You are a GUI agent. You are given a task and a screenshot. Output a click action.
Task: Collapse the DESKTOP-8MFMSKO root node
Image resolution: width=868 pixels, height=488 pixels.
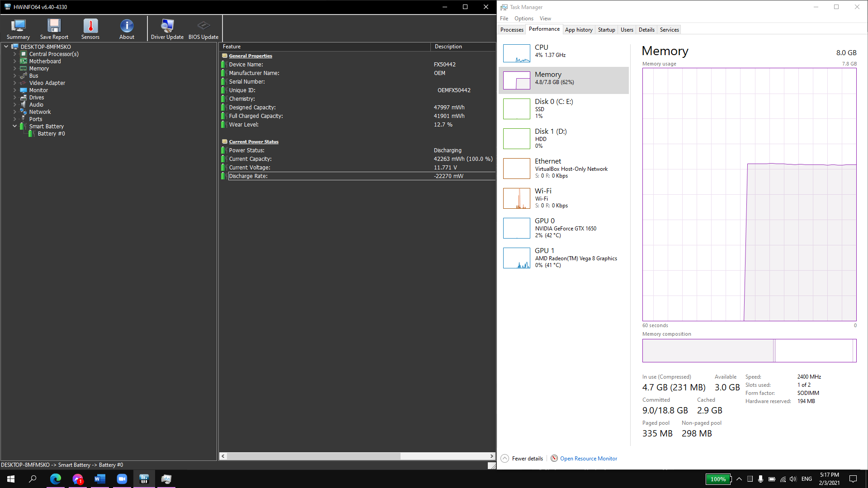pyautogui.click(x=6, y=47)
